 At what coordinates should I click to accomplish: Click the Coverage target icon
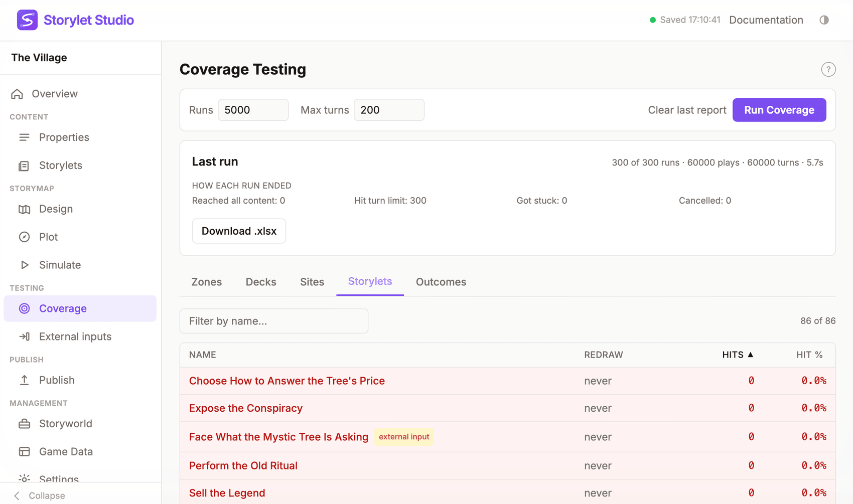[x=24, y=308]
